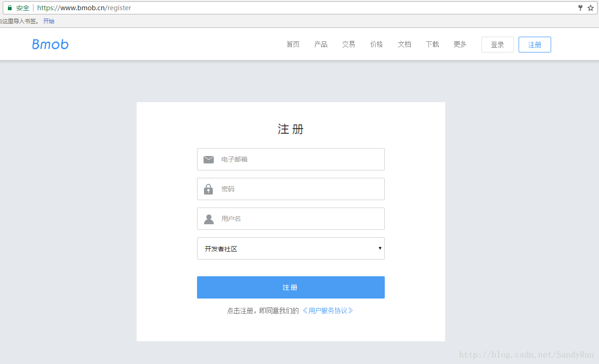Click the saved password key icon
This screenshot has height=364, width=599.
point(580,8)
